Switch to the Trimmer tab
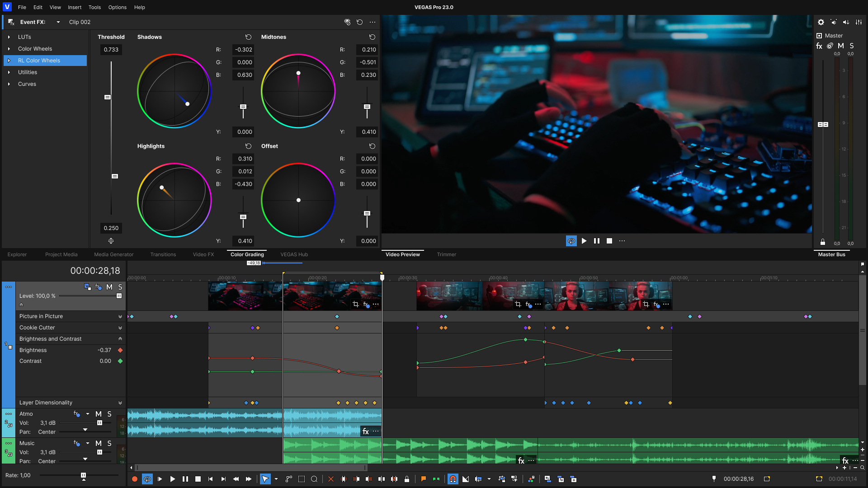This screenshot has height=488, width=868. (x=446, y=254)
